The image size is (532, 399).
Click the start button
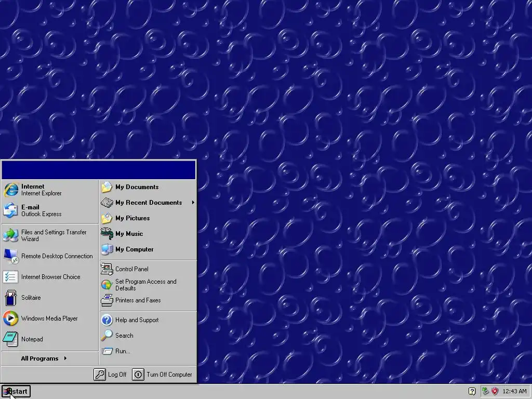(16, 392)
